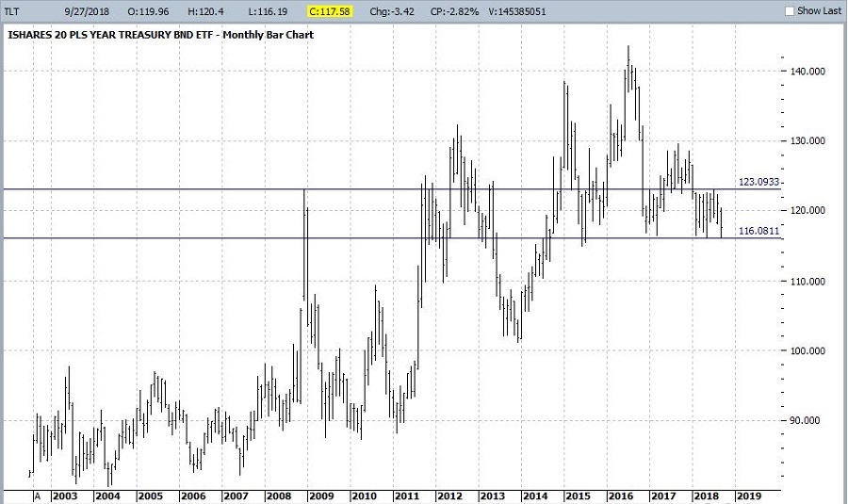
Task: Click the 2013 year label
Action: point(492,496)
